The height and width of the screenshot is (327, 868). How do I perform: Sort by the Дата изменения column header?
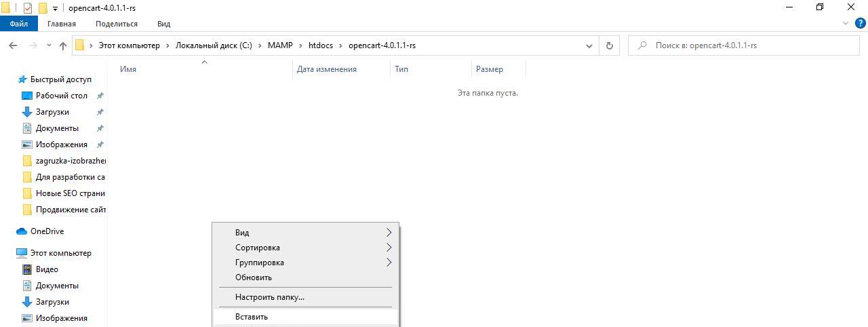pyautogui.click(x=326, y=69)
